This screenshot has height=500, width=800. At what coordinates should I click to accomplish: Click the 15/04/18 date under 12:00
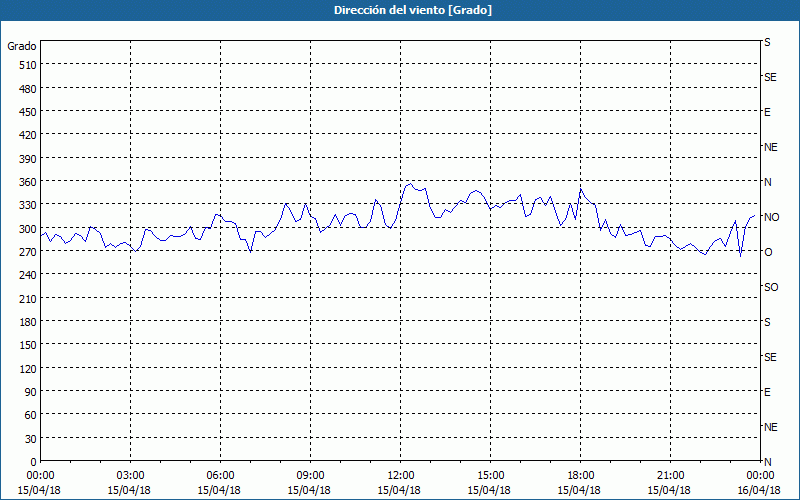(399, 490)
